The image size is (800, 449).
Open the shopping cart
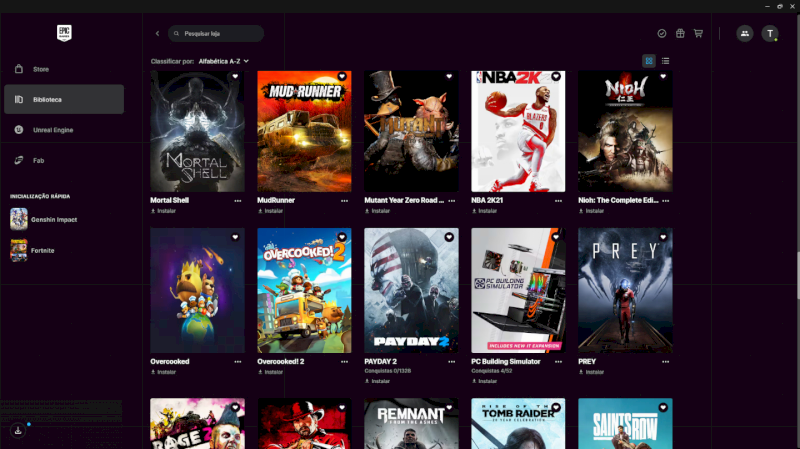point(698,34)
